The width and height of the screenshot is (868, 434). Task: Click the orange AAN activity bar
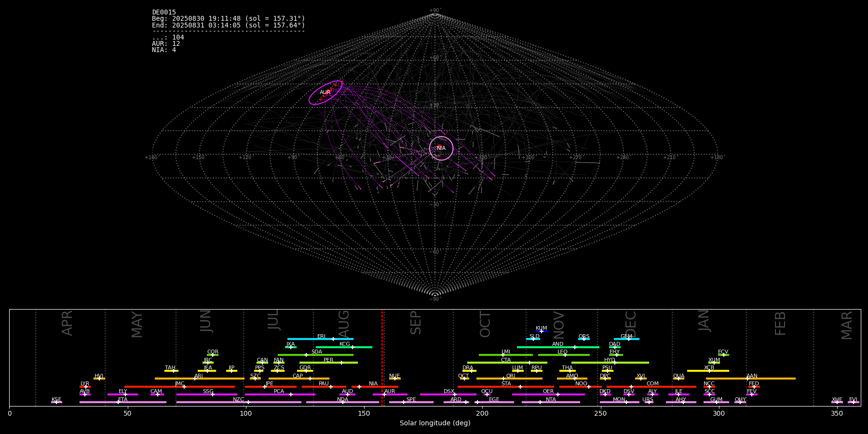[x=751, y=379]
